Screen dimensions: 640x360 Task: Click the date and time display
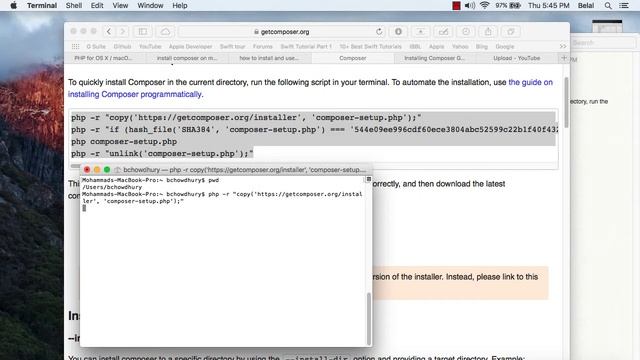(x=548, y=5)
